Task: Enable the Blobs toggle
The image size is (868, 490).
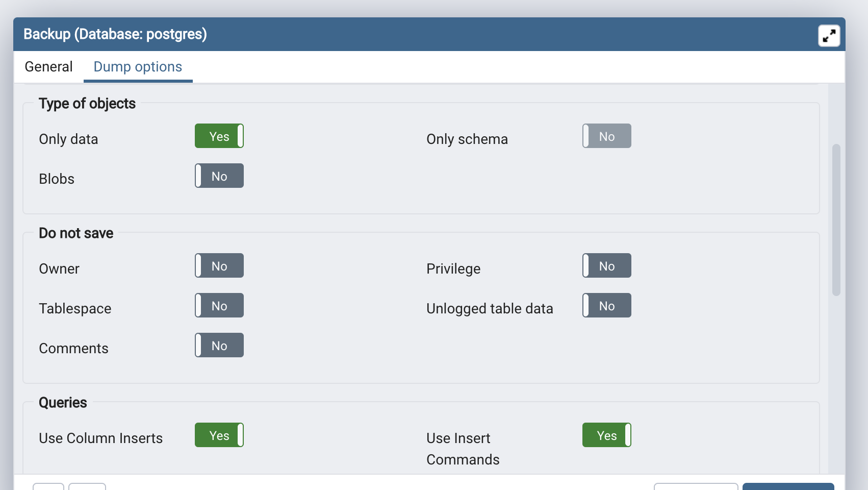Action: (x=219, y=176)
